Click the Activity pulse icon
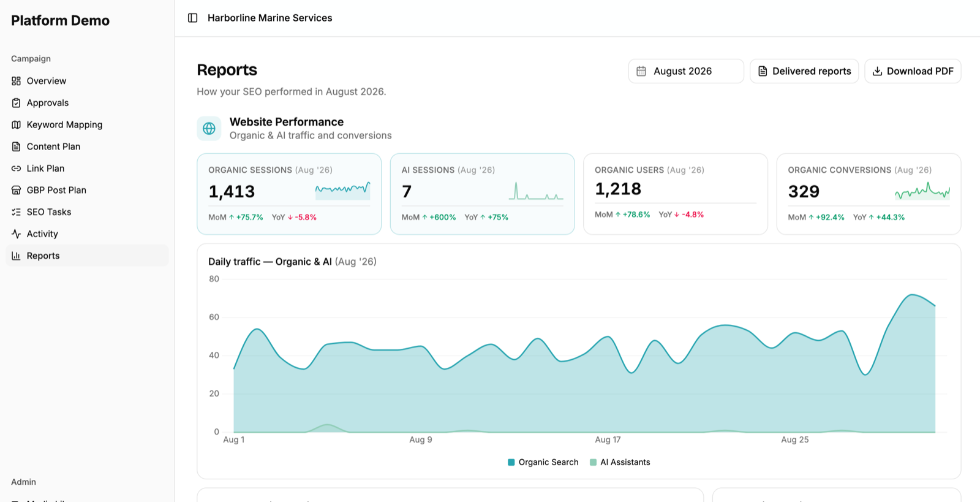 coord(16,234)
